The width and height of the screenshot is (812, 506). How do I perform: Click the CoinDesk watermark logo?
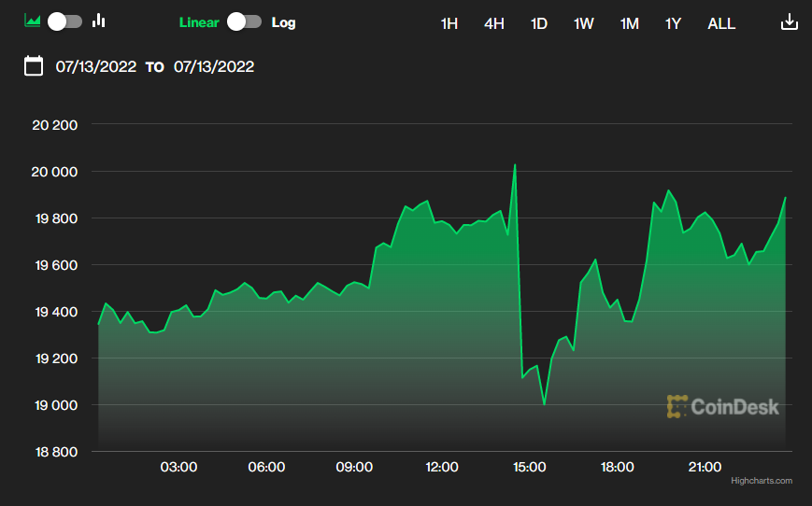pyautogui.click(x=723, y=407)
